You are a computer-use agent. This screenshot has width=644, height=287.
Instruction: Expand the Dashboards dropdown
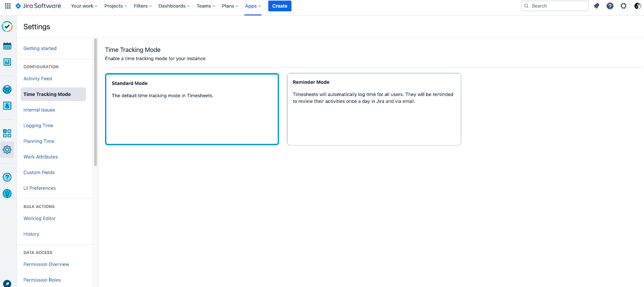(174, 6)
